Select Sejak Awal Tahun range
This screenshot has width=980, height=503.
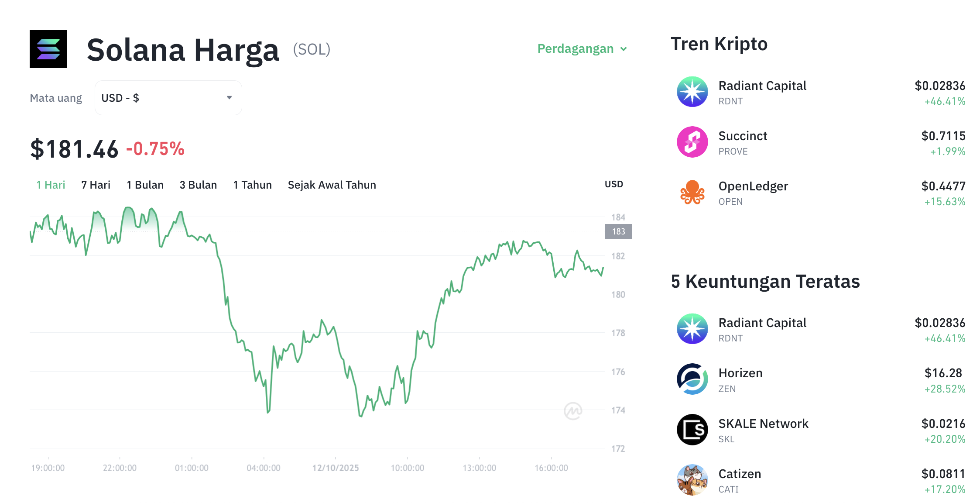[x=332, y=185]
